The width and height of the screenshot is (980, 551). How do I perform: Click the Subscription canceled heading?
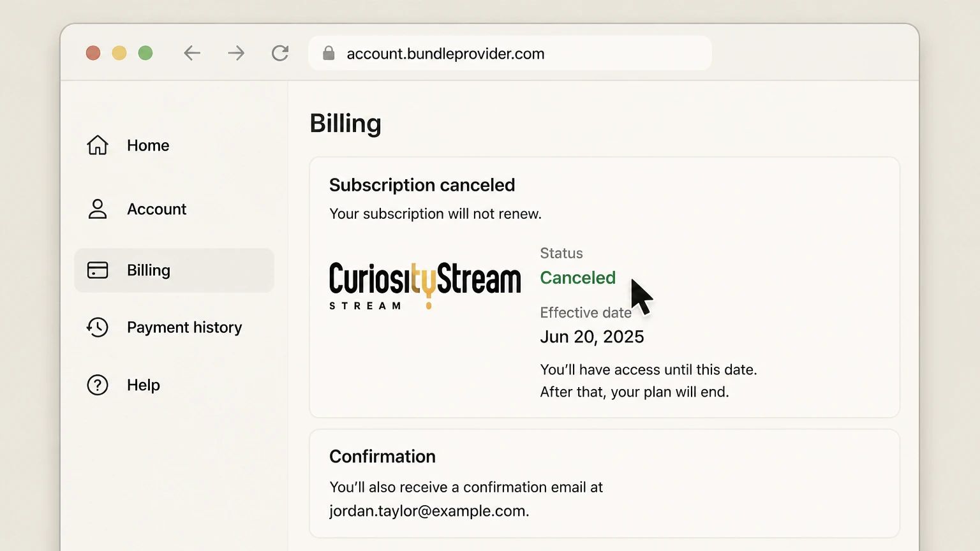coord(422,185)
